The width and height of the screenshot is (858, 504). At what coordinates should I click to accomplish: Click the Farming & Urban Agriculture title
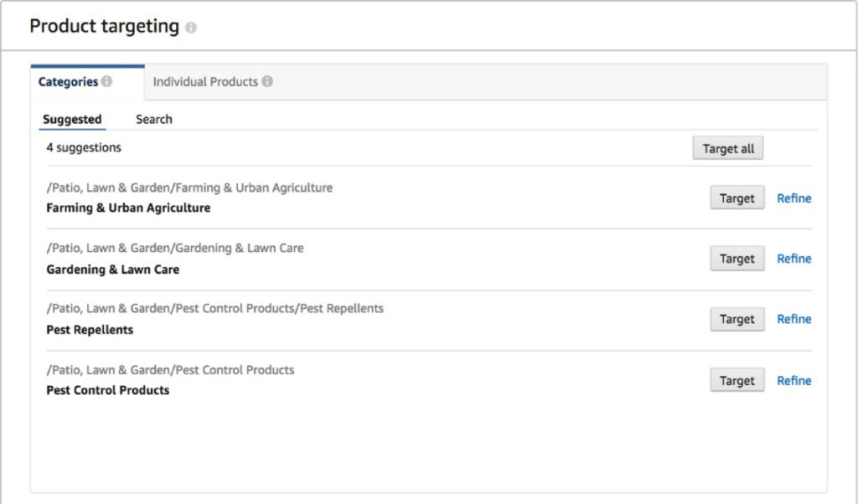tap(128, 208)
